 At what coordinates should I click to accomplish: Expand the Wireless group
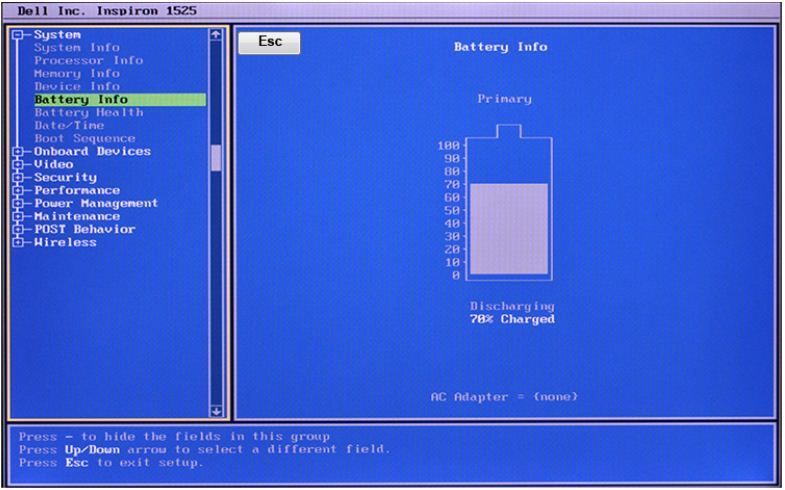17,243
